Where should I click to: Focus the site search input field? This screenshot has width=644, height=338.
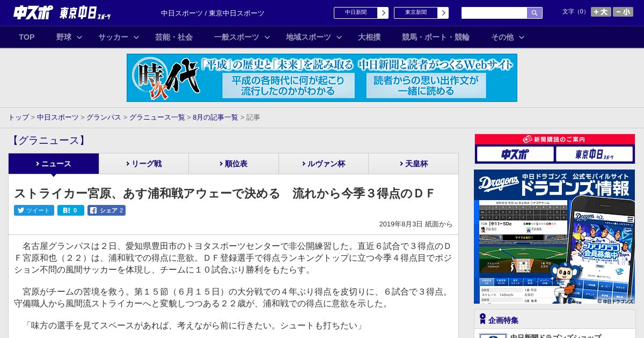pyautogui.click(x=494, y=13)
